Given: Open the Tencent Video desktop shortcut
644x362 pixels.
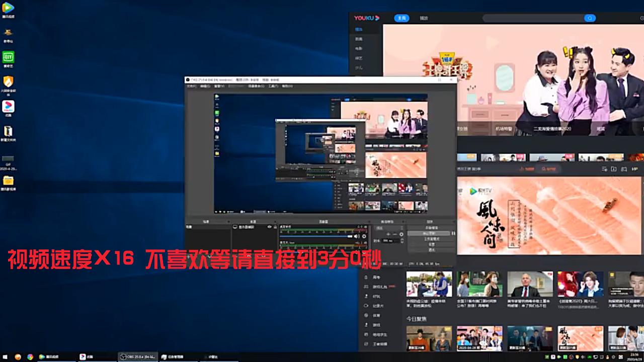Looking at the screenshot, I should 8,10.
